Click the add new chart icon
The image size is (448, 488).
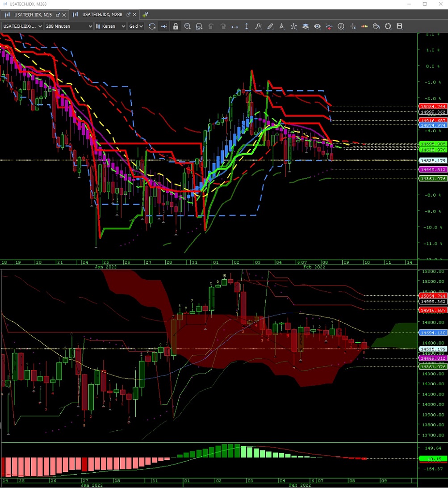pyautogui.click(x=145, y=15)
